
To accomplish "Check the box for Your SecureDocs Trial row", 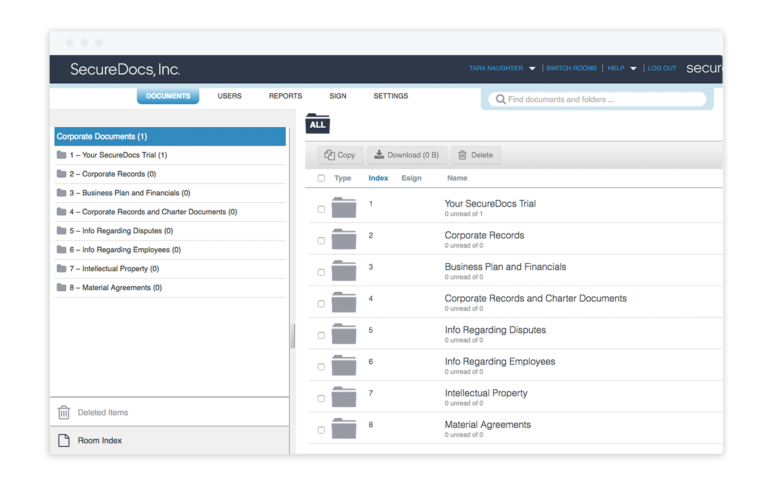I will point(321,209).
